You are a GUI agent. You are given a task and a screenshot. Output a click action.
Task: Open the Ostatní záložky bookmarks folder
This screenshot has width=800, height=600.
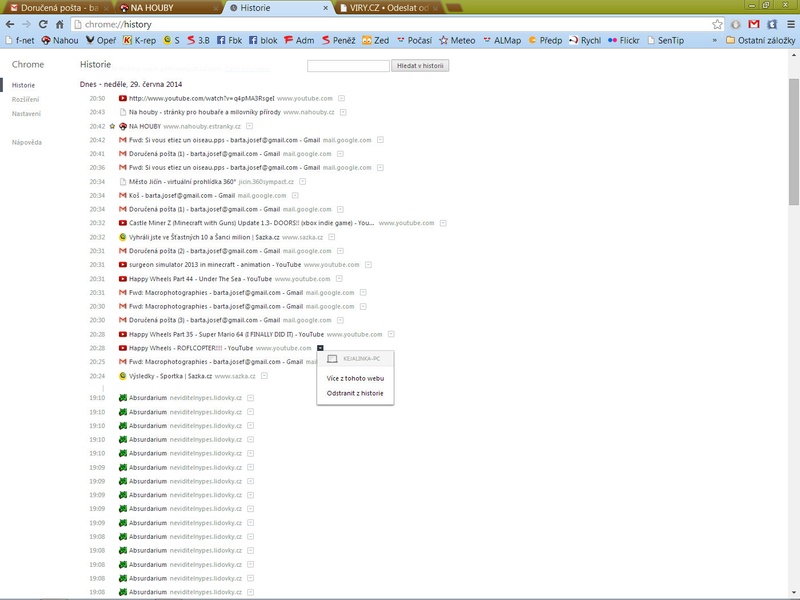pyautogui.click(x=759, y=40)
